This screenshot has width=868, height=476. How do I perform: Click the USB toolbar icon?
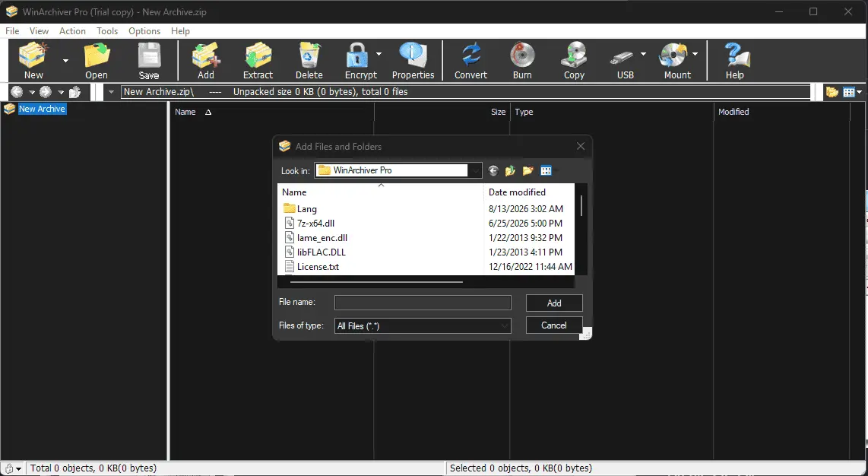[623, 60]
